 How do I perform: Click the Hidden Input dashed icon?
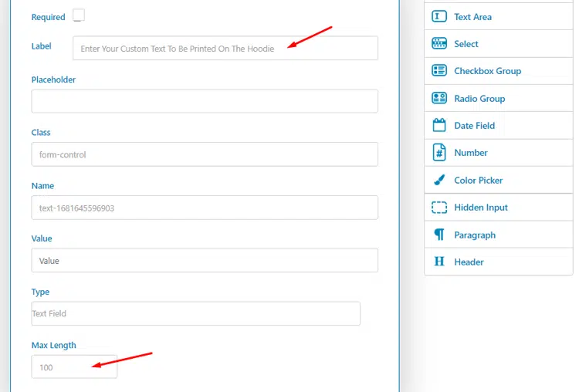[439, 208]
